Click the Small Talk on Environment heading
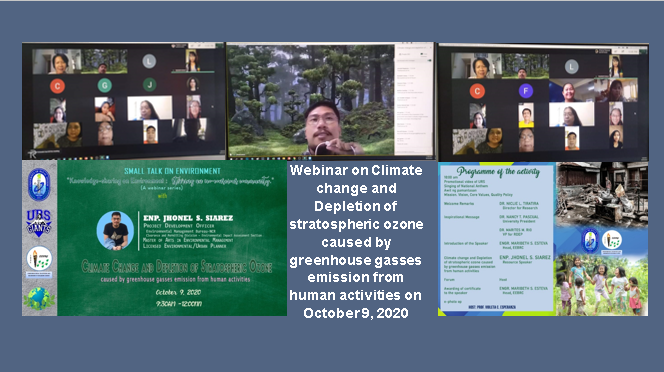The height and width of the screenshot is (372, 664). [x=172, y=171]
